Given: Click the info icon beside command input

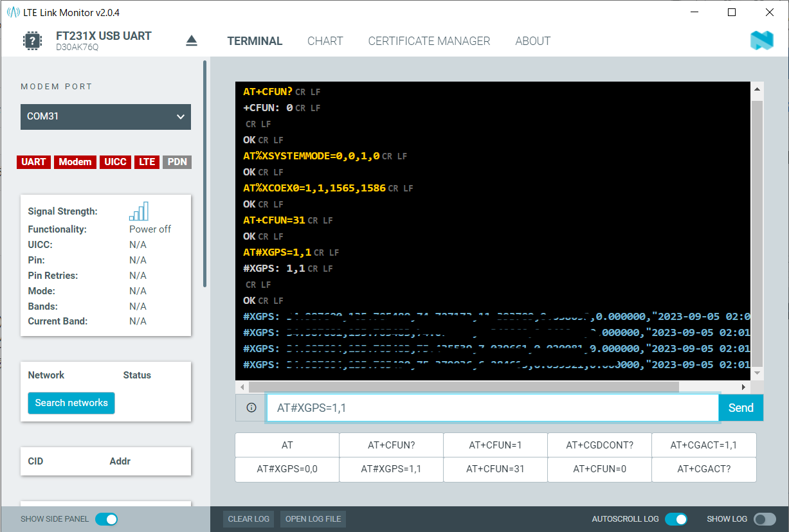Looking at the screenshot, I should (251, 407).
